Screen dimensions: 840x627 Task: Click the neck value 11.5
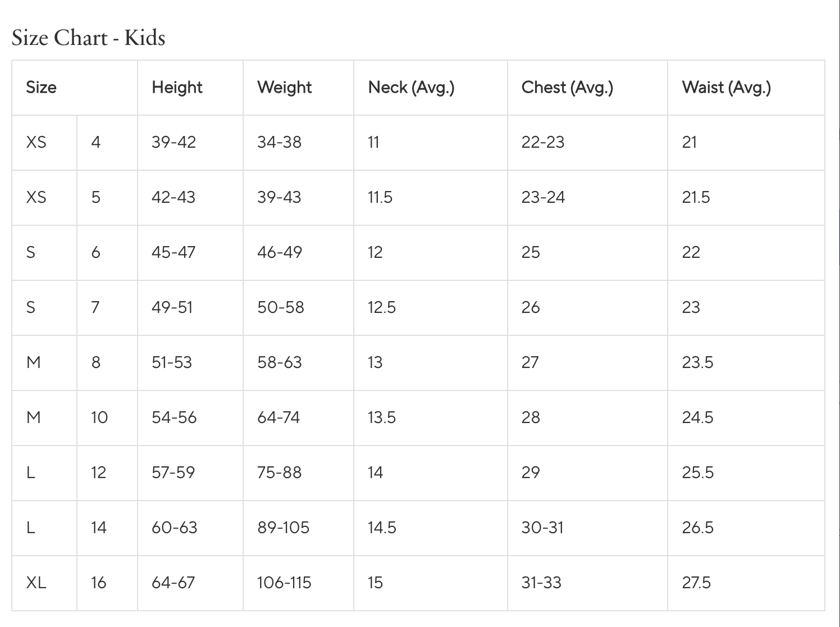coord(380,197)
